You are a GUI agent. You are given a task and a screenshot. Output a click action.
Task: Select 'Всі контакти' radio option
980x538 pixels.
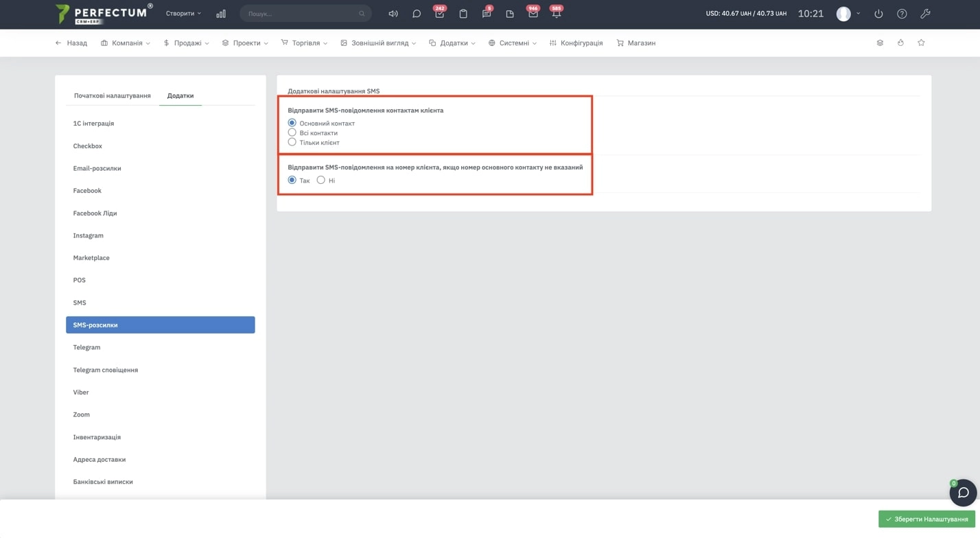pos(292,132)
